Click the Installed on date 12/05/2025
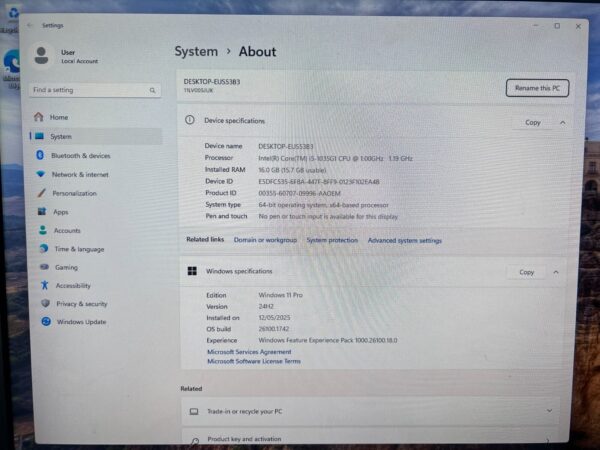The height and width of the screenshot is (450, 600). coord(274,318)
